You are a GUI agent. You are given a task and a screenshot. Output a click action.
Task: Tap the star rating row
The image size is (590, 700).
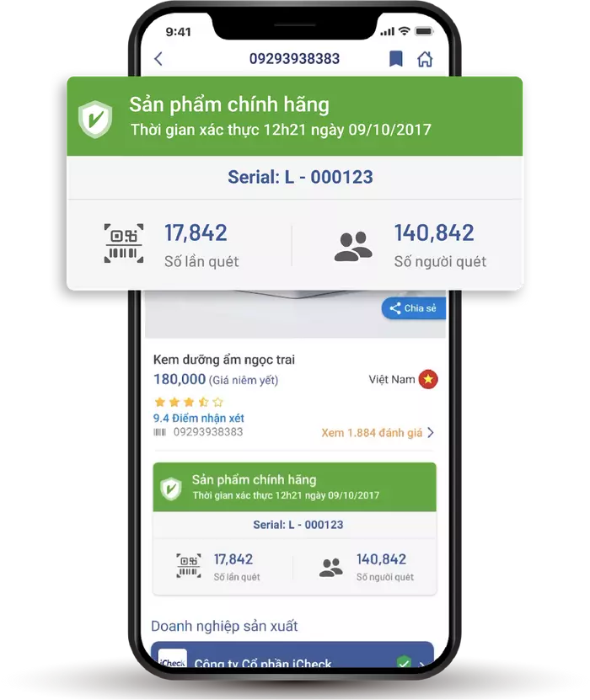(x=189, y=403)
